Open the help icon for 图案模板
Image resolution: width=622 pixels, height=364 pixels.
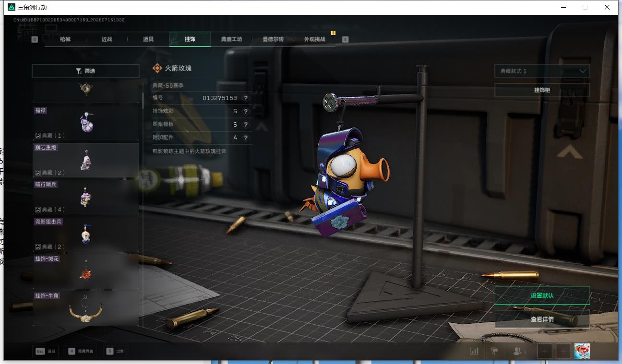(x=246, y=124)
